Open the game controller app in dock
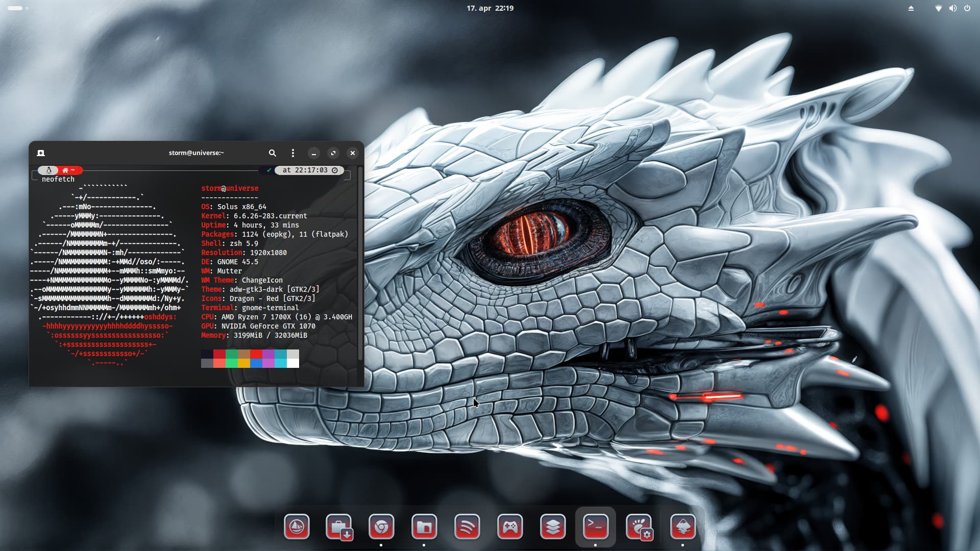Viewport: 980px width, 551px height. [510, 527]
